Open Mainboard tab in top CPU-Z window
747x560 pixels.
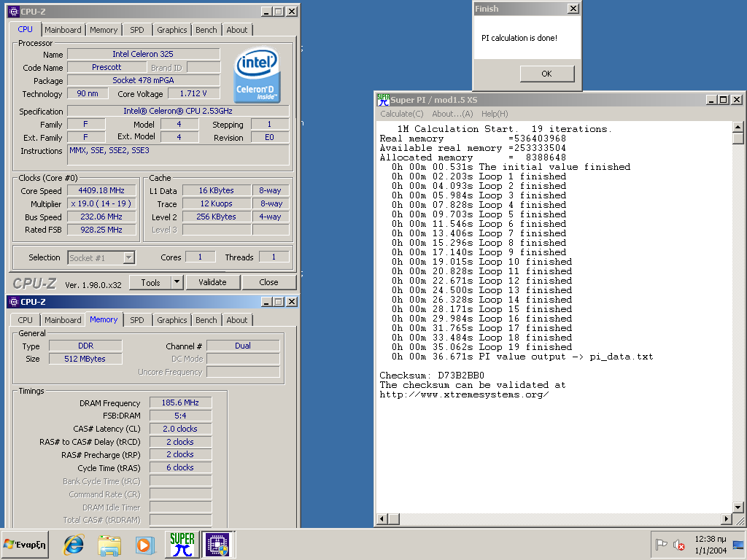pos(63,29)
